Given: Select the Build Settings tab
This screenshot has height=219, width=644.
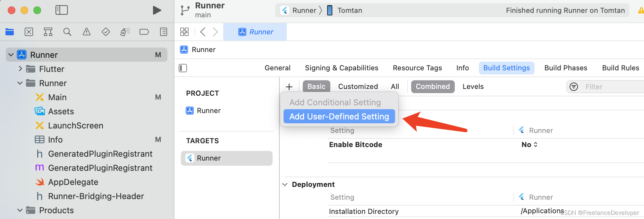Looking at the screenshot, I should click(x=506, y=68).
